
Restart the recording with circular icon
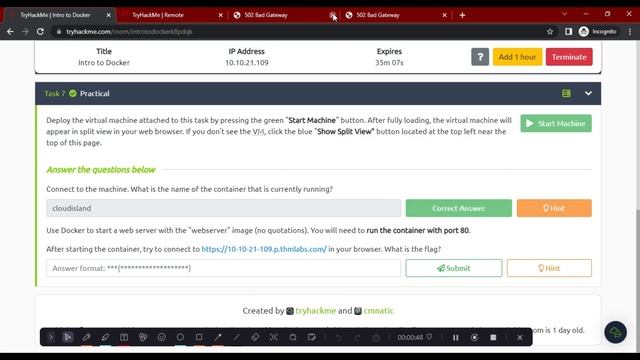pos(474,338)
